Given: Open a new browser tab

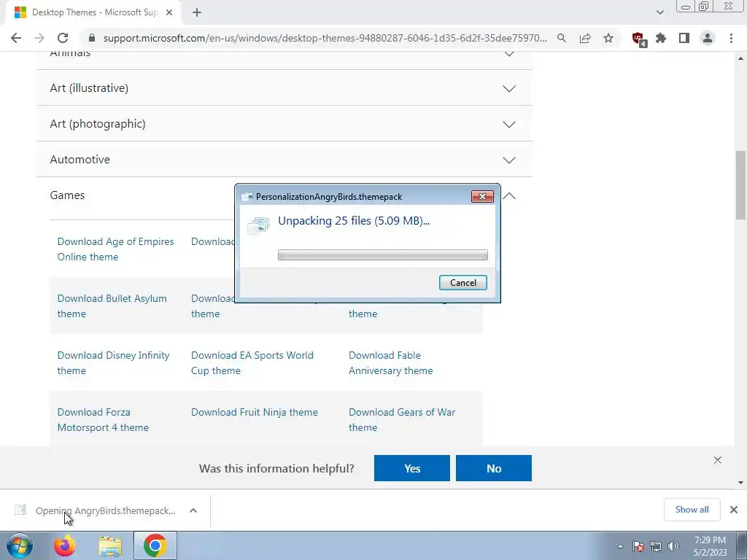Looking at the screenshot, I should [197, 13].
